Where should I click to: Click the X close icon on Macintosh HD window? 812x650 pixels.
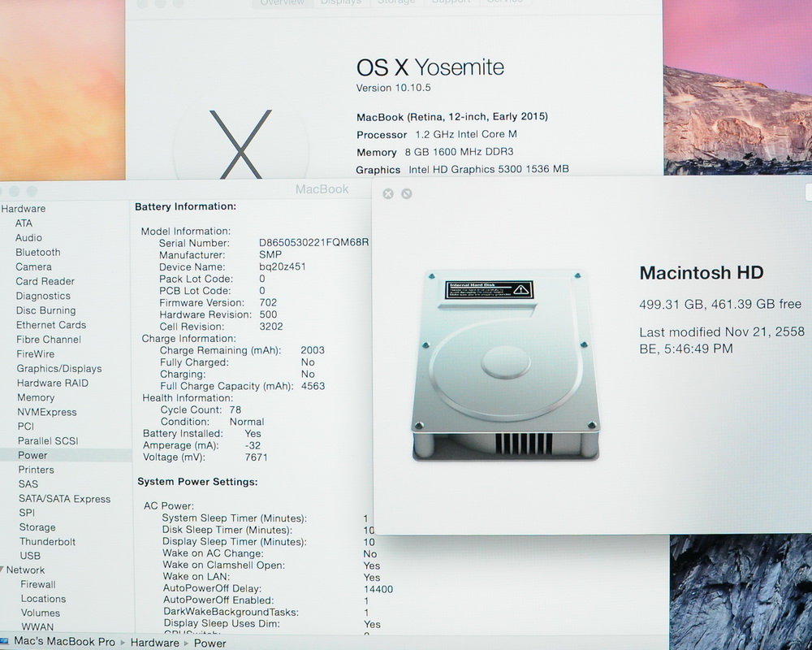388,193
